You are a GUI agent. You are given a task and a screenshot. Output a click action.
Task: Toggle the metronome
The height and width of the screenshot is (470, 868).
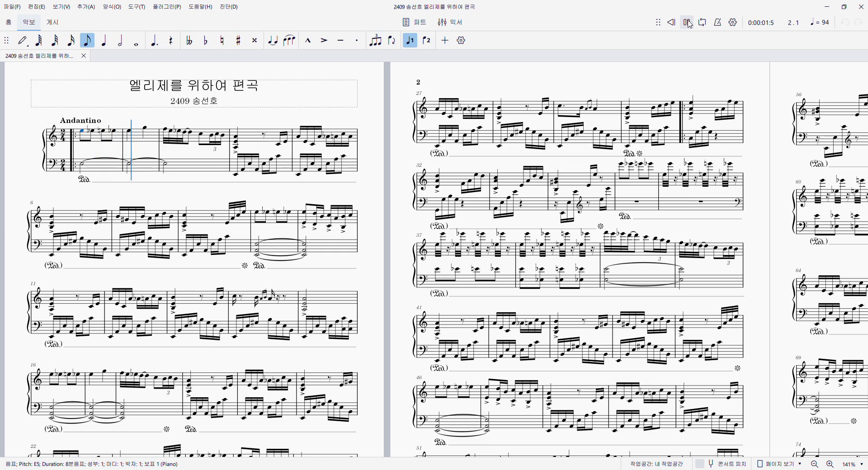point(717,22)
